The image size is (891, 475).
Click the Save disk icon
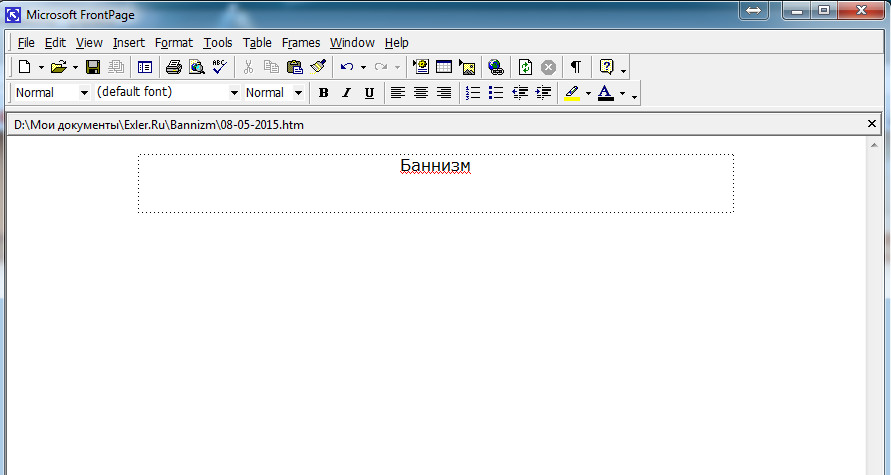(93, 67)
